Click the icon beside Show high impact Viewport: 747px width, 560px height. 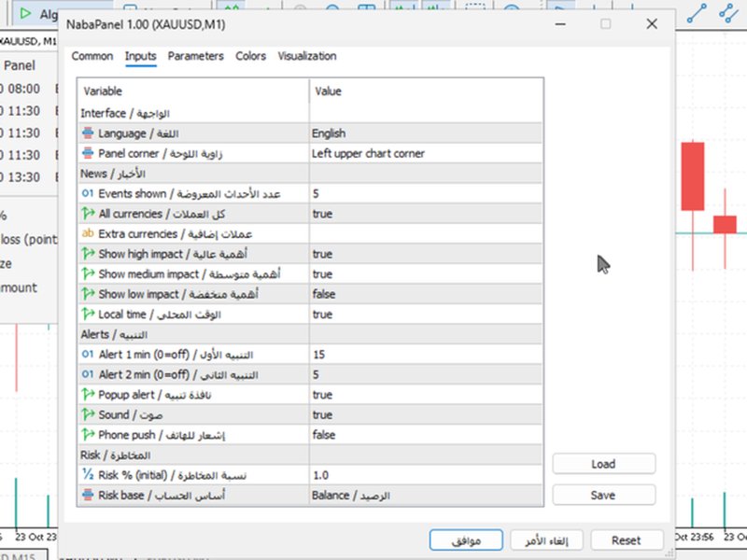click(88, 254)
